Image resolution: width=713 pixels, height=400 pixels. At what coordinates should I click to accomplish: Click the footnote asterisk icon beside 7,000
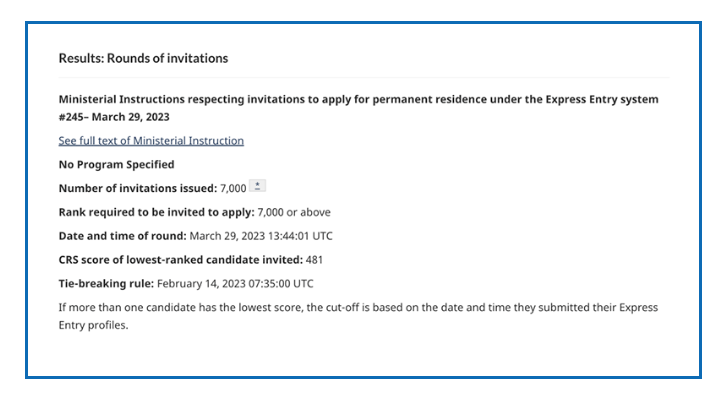257,186
